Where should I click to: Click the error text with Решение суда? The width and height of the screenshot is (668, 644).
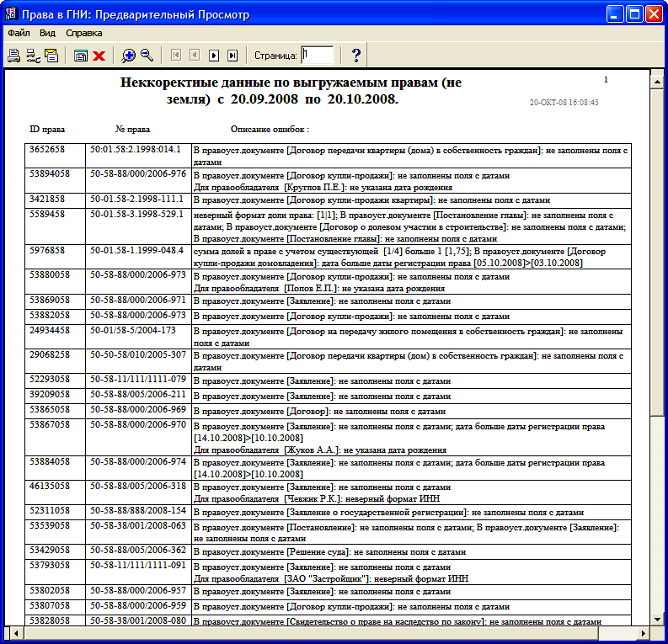pyautogui.click(x=329, y=551)
